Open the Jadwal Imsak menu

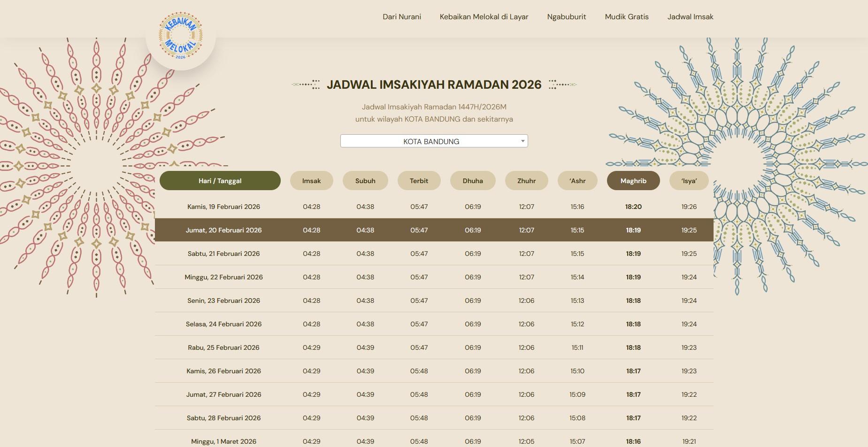690,17
